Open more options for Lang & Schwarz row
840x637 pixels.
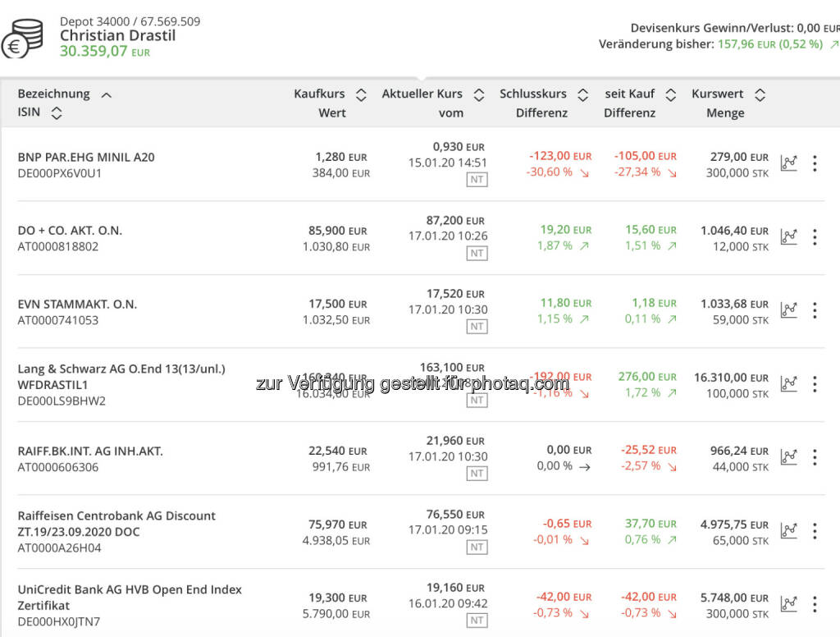(x=814, y=384)
